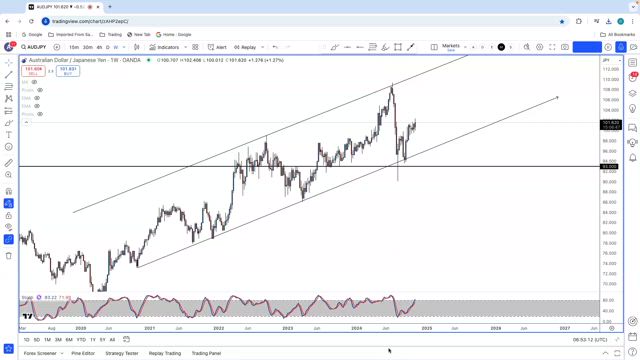Click the 101.631 BUY button
The image size is (640, 360).
(x=68, y=71)
